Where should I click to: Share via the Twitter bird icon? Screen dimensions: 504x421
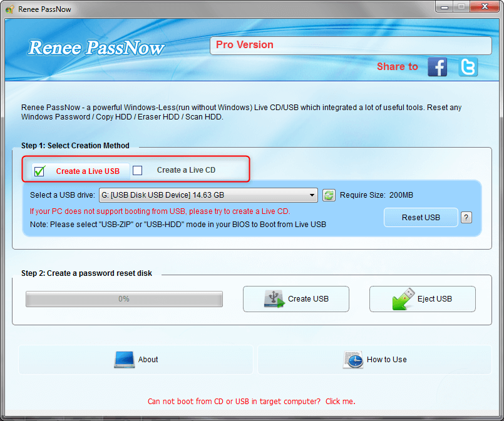tap(468, 67)
